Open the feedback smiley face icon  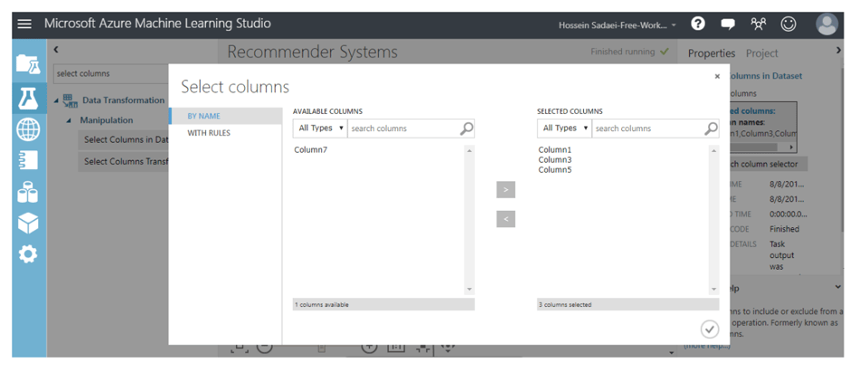(x=788, y=24)
